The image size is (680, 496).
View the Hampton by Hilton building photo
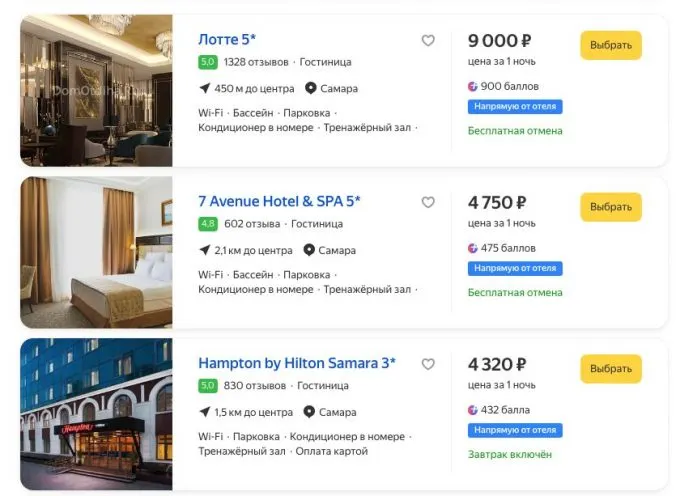coord(96,414)
